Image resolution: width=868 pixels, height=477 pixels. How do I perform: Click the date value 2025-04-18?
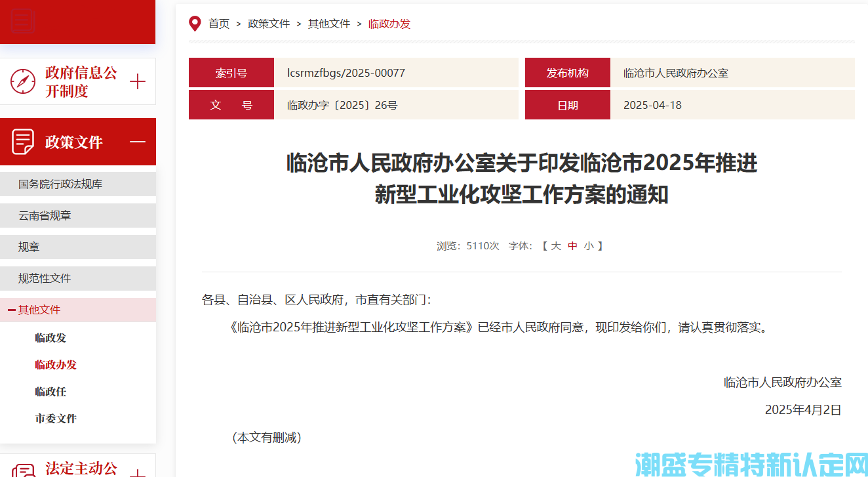click(652, 105)
